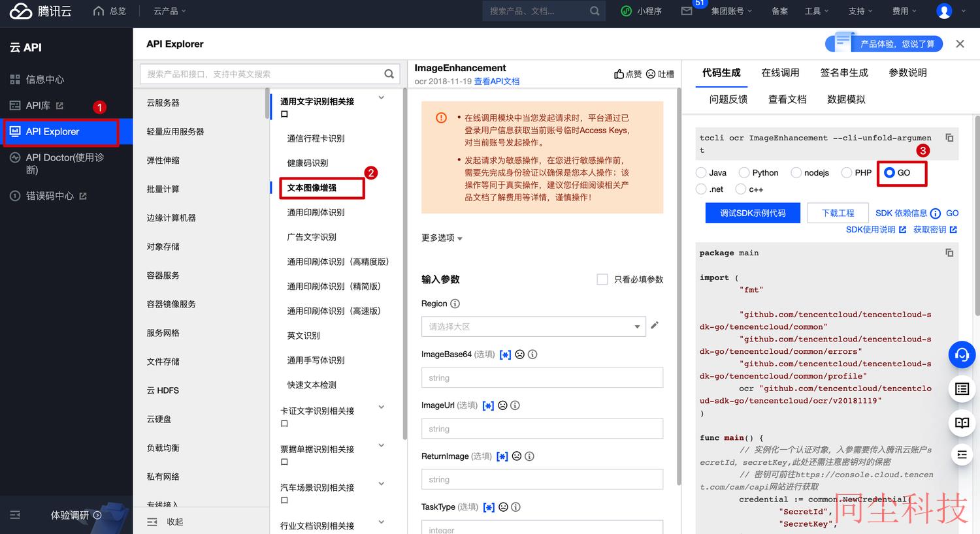Click the Tencent Cloud logo
The width and height of the screenshot is (980, 534).
tap(40, 11)
